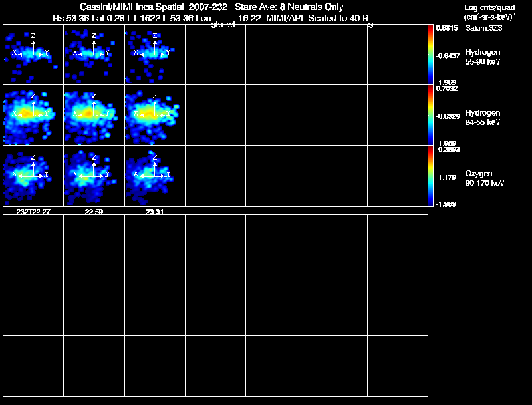Click the 232T22:27 time label
The width and height of the screenshot is (532, 405).
[x=33, y=211]
